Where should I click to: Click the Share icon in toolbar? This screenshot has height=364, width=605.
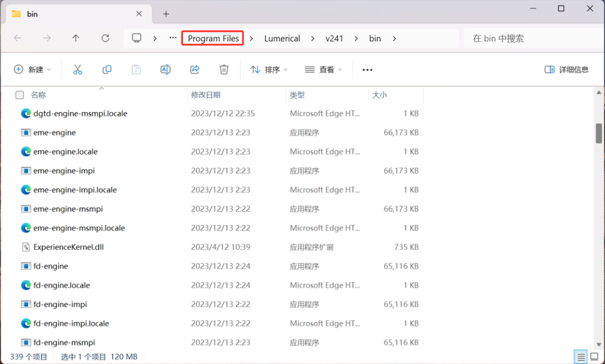click(195, 69)
